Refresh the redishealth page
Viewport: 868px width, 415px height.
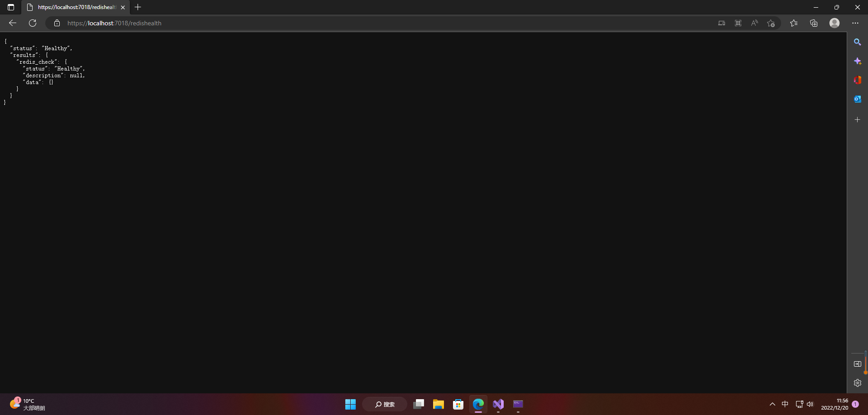pos(33,23)
